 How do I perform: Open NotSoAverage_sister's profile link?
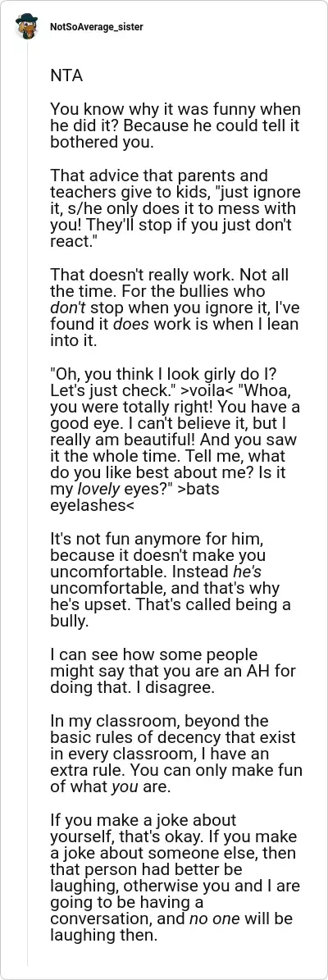pyautogui.click(x=96, y=28)
